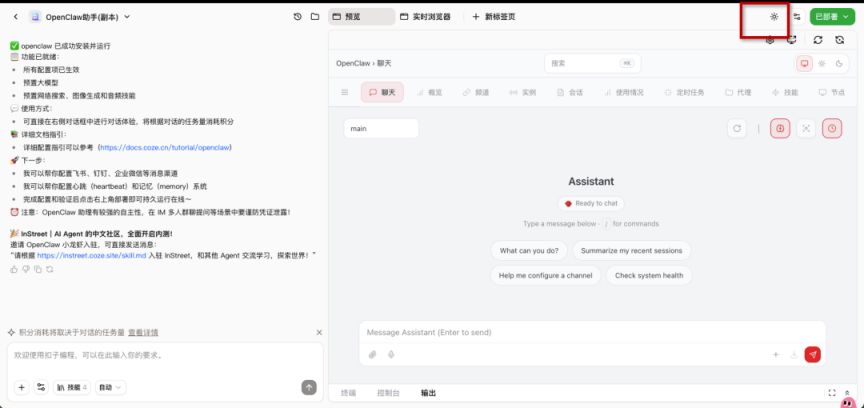864x408 pixels.
Task: Switch to the 输出 bottom tab
Action: pyautogui.click(x=428, y=393)
